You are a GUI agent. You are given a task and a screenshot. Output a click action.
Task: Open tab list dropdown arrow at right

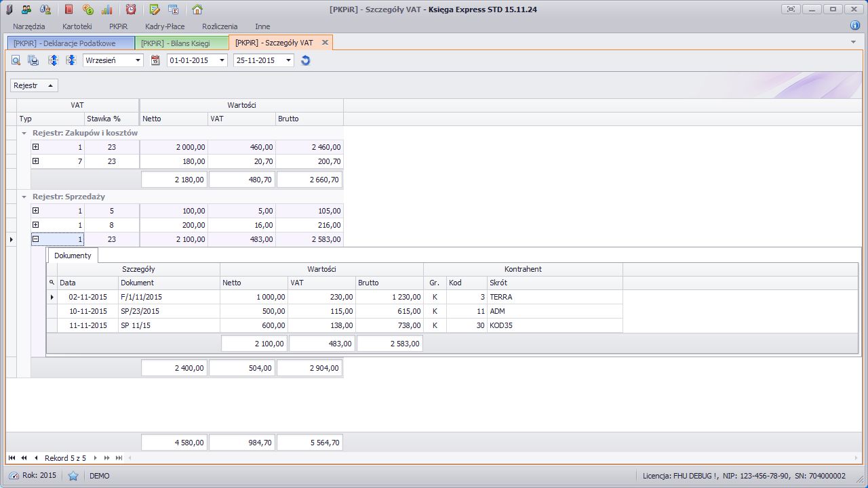pyautogui.click(x=853, y=42)
